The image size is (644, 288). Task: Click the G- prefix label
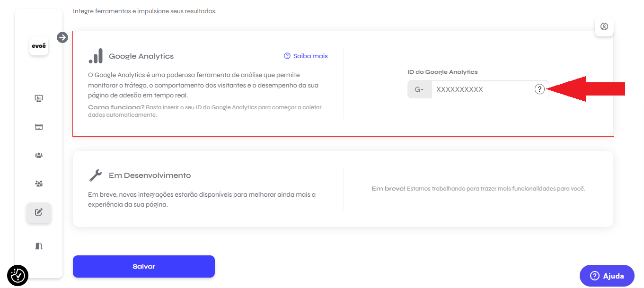tap(419, 89)
